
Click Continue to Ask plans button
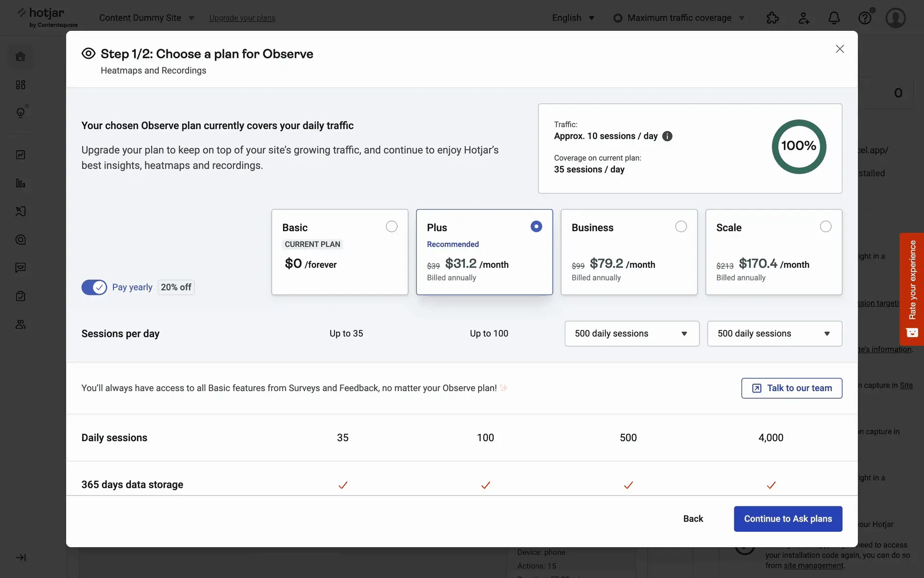click(788, 519)
